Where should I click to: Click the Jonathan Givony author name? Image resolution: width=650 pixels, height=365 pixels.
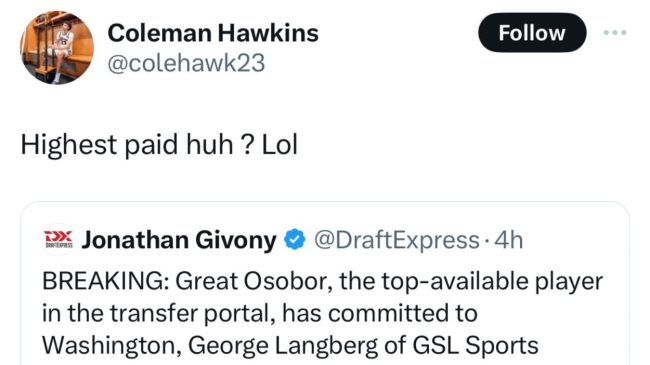click(179, 240)
